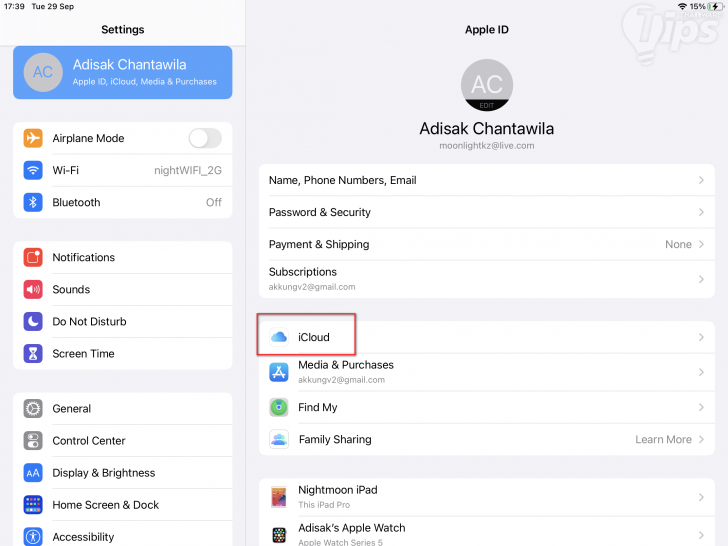Tap the Wi-Fi icon in sidebar
Image resolution: width=728 pixels, height=546 pixels.
tap(33, 170)
